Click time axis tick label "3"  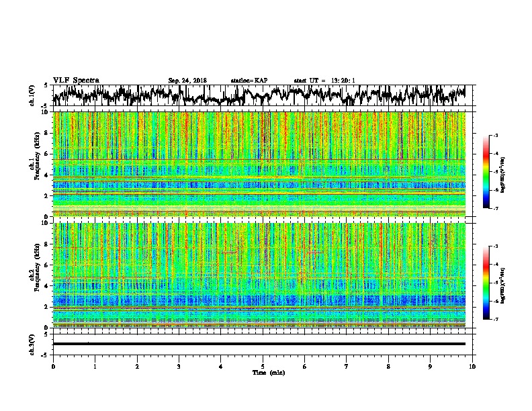click(x=179, y=367)
